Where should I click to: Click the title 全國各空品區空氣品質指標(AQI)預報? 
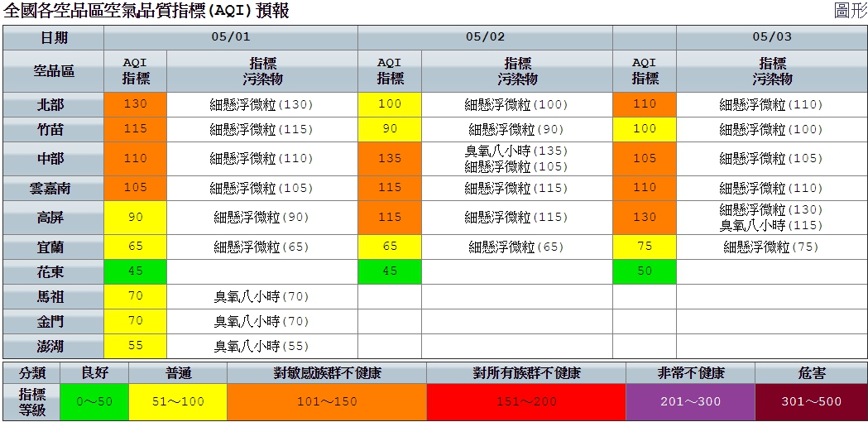(146, 11)
